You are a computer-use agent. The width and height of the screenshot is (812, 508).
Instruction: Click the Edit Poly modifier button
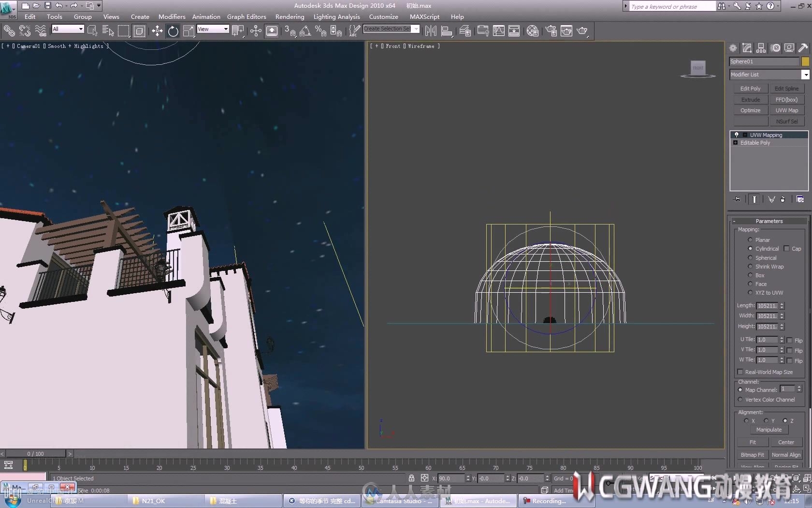pyautogui.click(x=750, y=89)
